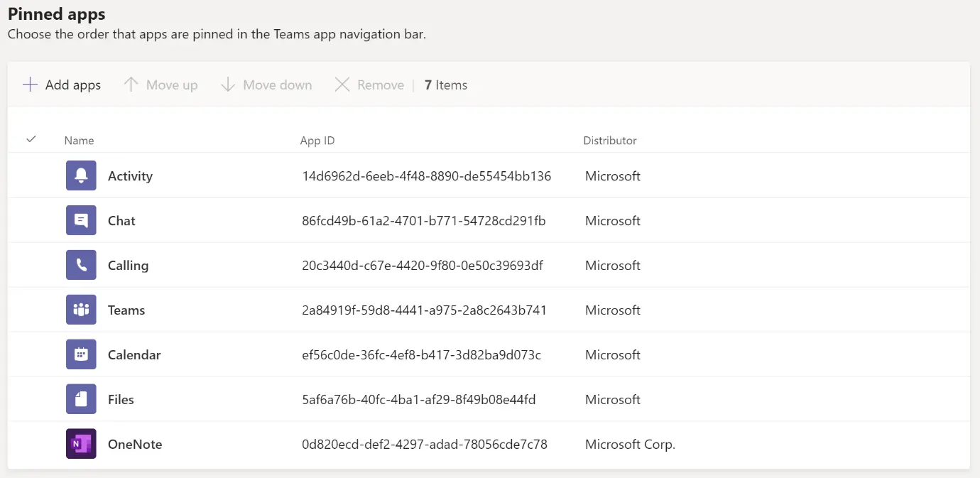Click App ID 20c3440d-c67e-4420-9f80-0e50c39693df

coord(423,266)
